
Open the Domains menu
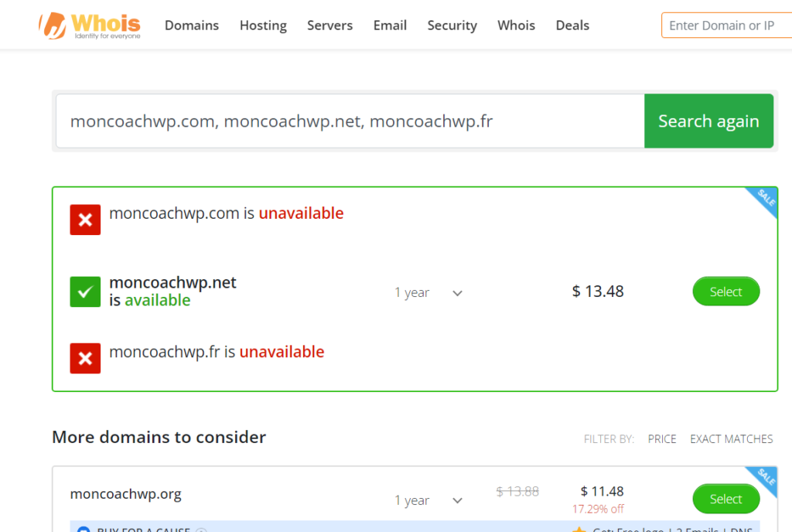[x=192, y=26]
